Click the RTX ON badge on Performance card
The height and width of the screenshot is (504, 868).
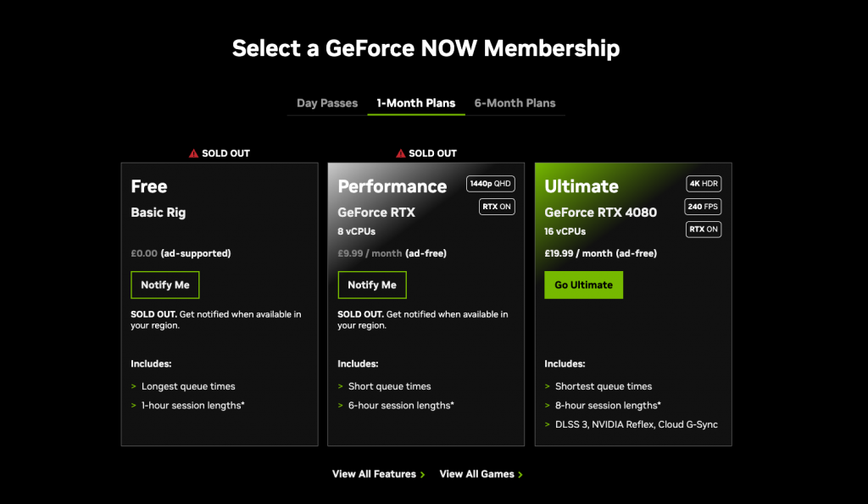(496, 206)
